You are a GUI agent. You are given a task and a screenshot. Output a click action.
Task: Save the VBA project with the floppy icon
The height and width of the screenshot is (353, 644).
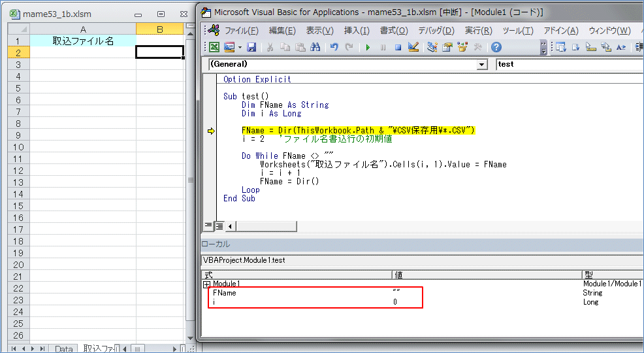251,47
